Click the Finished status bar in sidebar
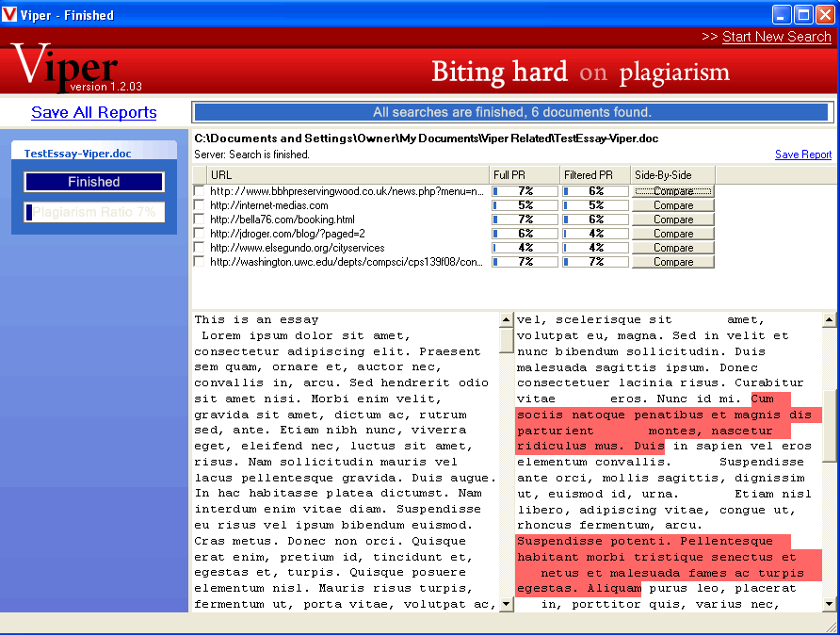The width and height of the screenshot is (840, 635). coord(94,182)
